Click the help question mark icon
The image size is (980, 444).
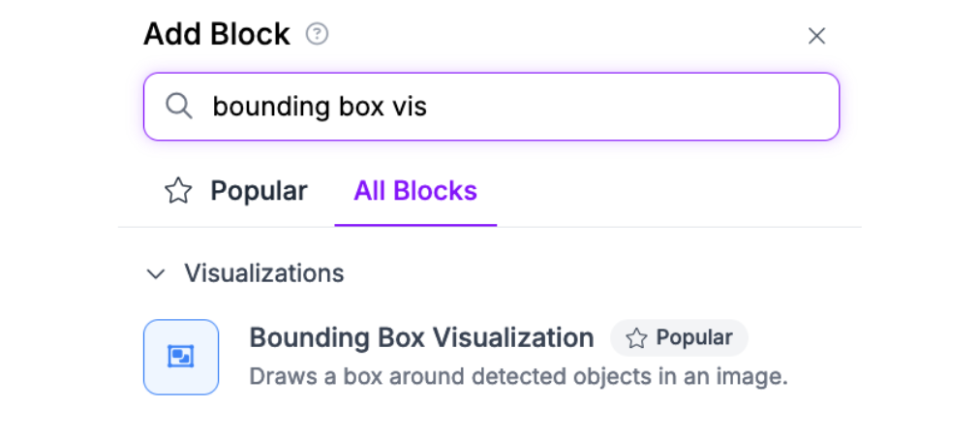point(317,35)
